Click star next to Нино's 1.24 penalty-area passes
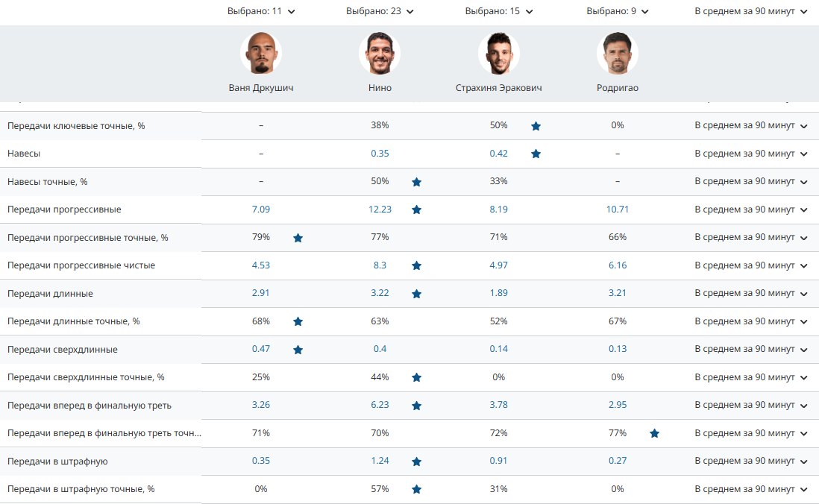The height and width of the screenshot is (504, 819). 416,462
